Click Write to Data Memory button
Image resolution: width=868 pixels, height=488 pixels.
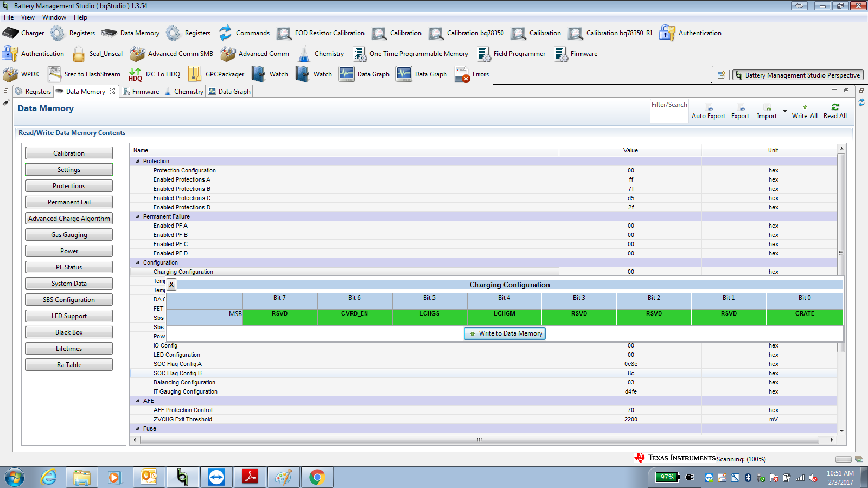tap(505, 333)
